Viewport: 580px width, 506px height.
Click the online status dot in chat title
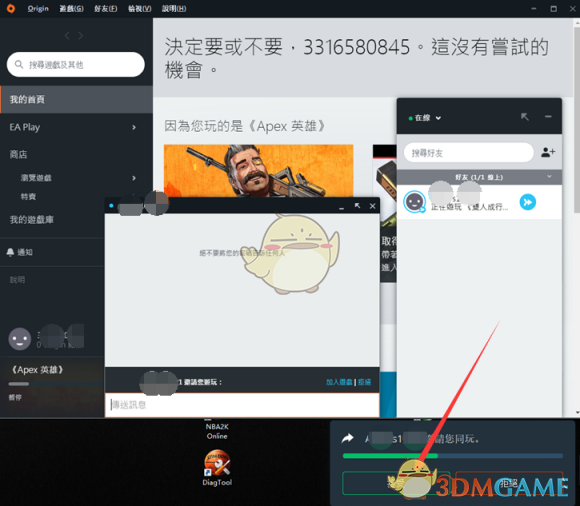(111, 206)
